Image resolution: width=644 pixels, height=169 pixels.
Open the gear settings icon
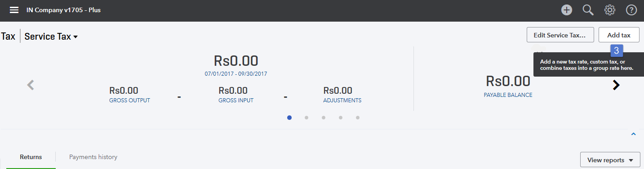(610, 10)
